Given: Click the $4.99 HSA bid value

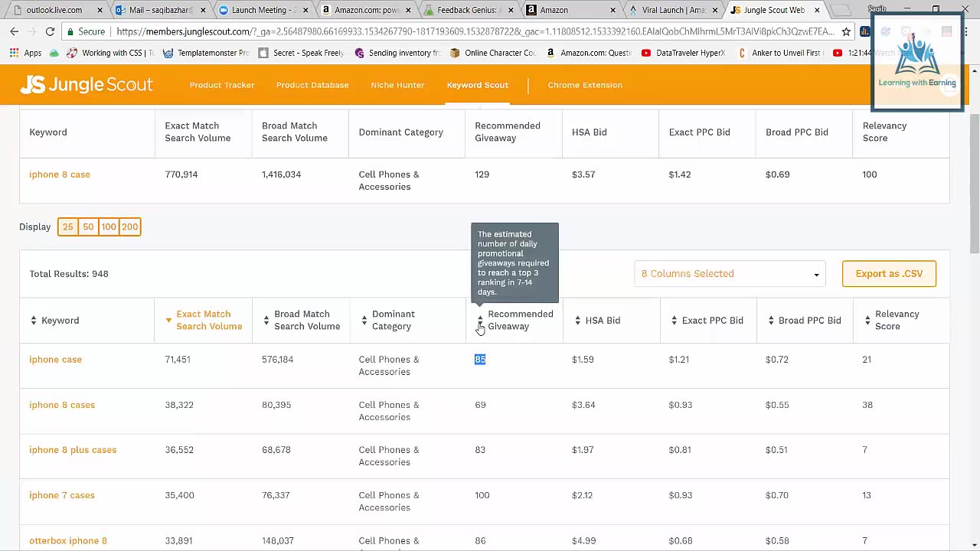Looking at the screenshot, I should (583, 541).
